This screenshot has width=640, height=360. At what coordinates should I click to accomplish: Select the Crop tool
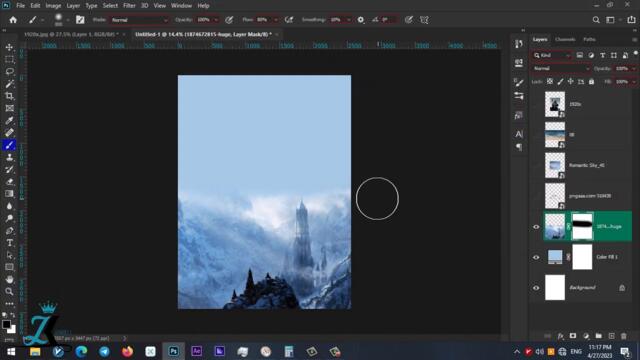click(x=9, y=96)
